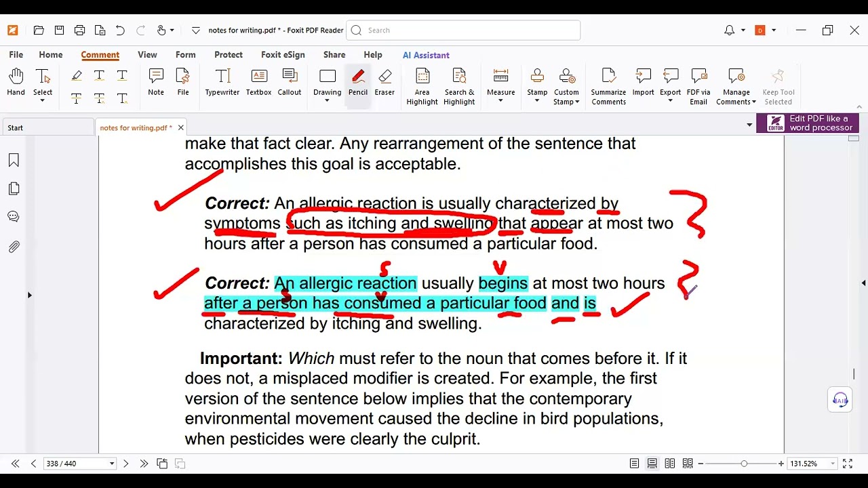Add a sticky Note comment
The image size is (868, 488).
point(156,83)
